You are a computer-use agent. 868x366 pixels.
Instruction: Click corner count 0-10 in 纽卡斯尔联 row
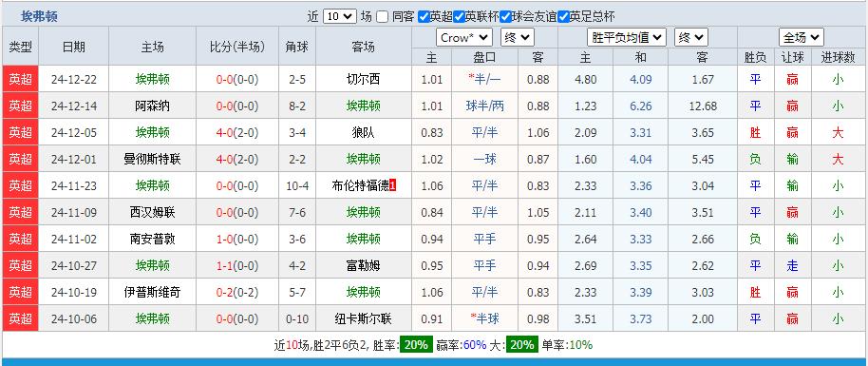coord(297,318)
